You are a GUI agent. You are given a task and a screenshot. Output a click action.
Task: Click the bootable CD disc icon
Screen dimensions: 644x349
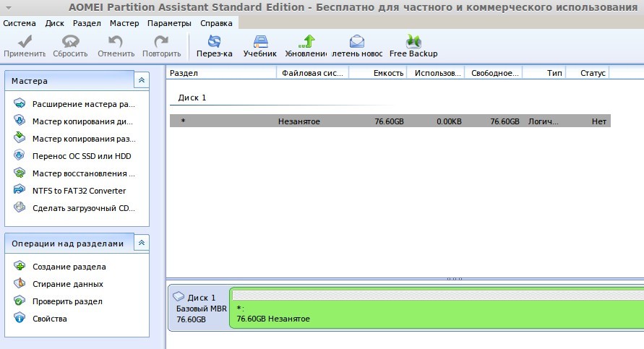tap(20, 207)
